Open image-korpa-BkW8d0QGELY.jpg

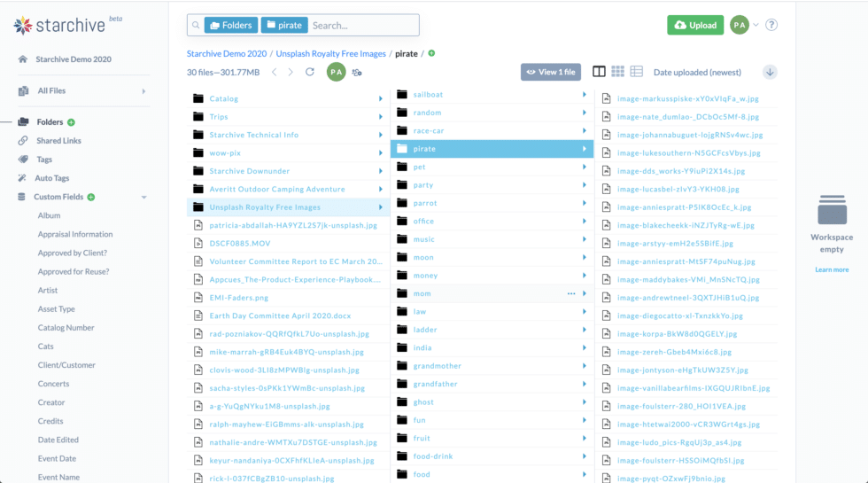677,334
